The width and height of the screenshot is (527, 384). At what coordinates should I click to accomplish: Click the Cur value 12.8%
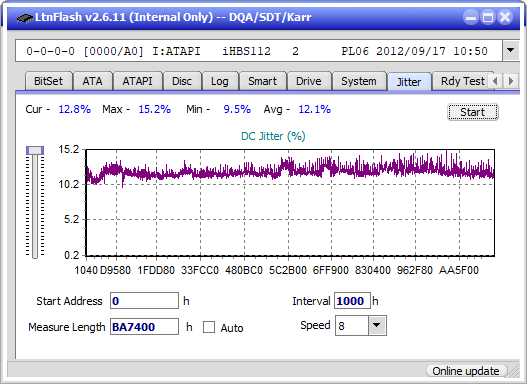point(75,109)
